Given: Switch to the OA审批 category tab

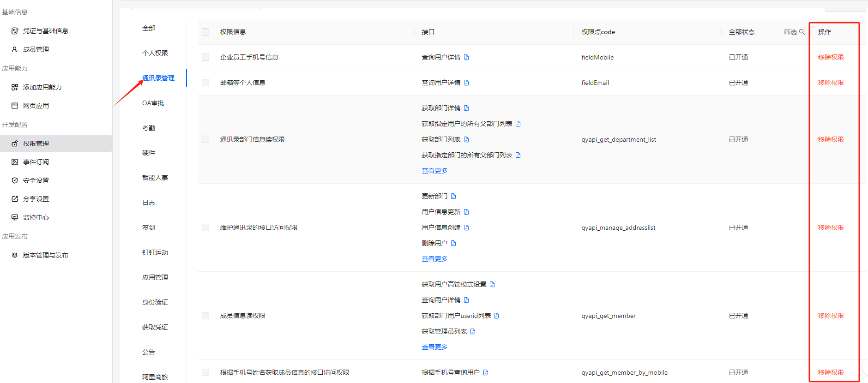Looking at the screenshot, I should 153,103.
